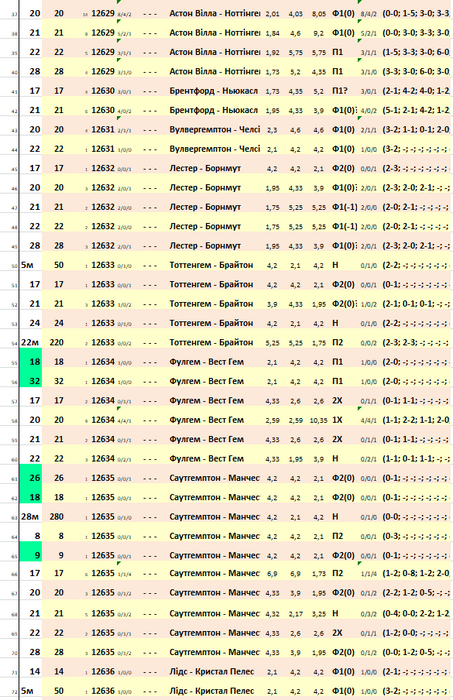
Task: Select the odds cell 2,17
Action: click(x=295, y=614)
